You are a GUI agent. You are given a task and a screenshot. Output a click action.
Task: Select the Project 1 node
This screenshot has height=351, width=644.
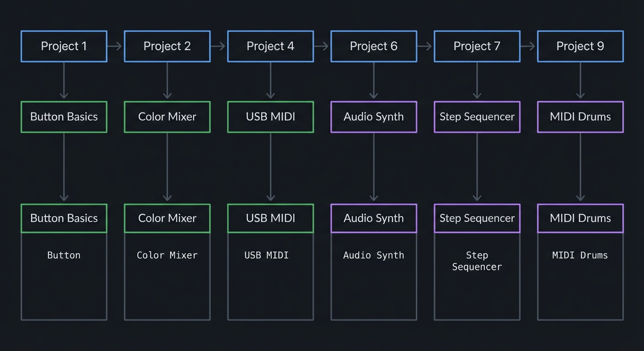click(64, 46)
